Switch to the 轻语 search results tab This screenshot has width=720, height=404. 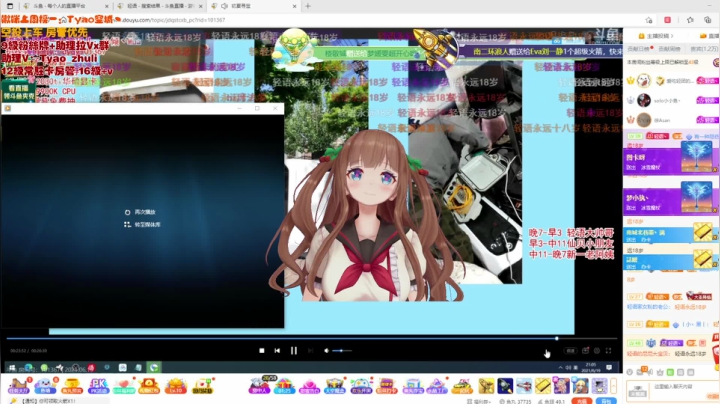tap(159, 6)
